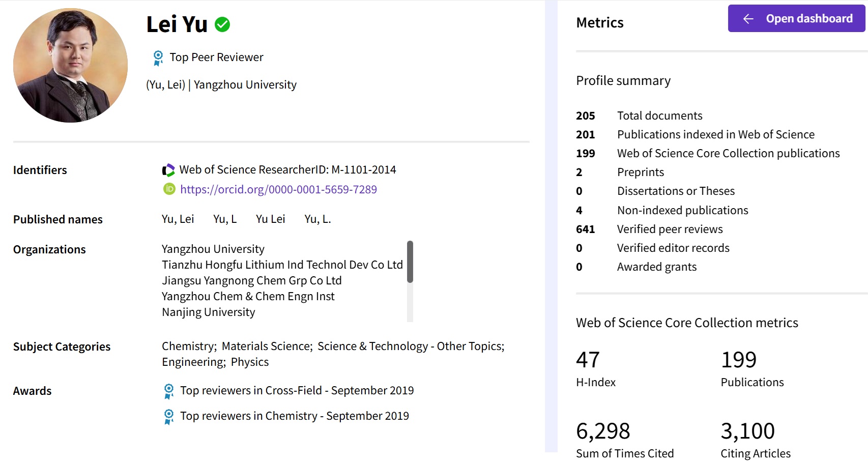Click Top reviewers in Chemistry award text
868x462 pixels.
(x=294, y=416)
